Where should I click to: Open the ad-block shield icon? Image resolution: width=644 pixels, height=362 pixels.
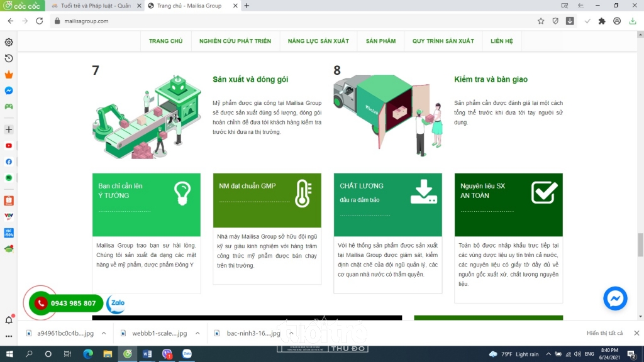coord(555,21)
